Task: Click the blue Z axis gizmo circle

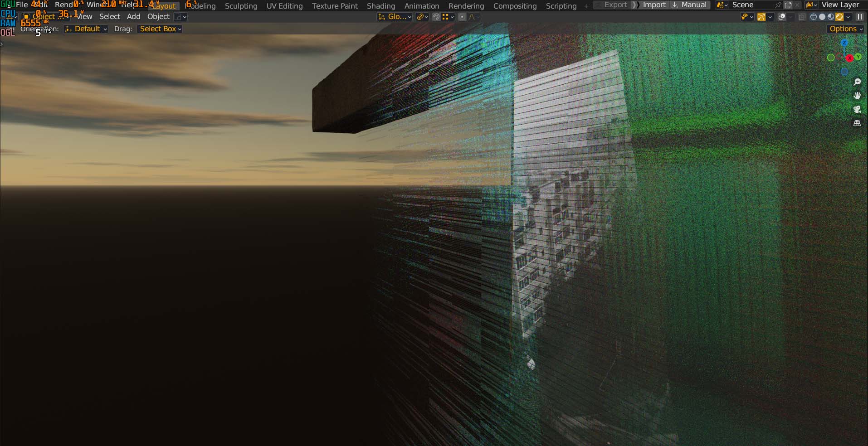Action: pyautogui.click(x=844, y=43)
